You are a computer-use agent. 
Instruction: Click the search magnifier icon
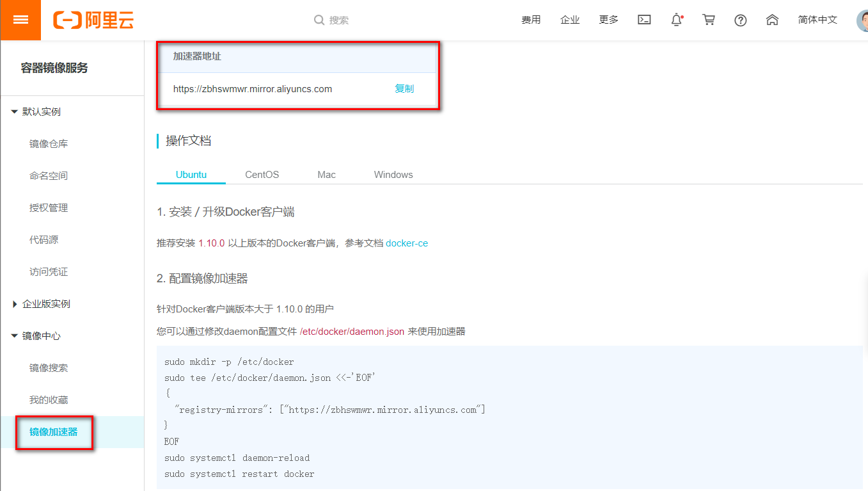[319, 20]
